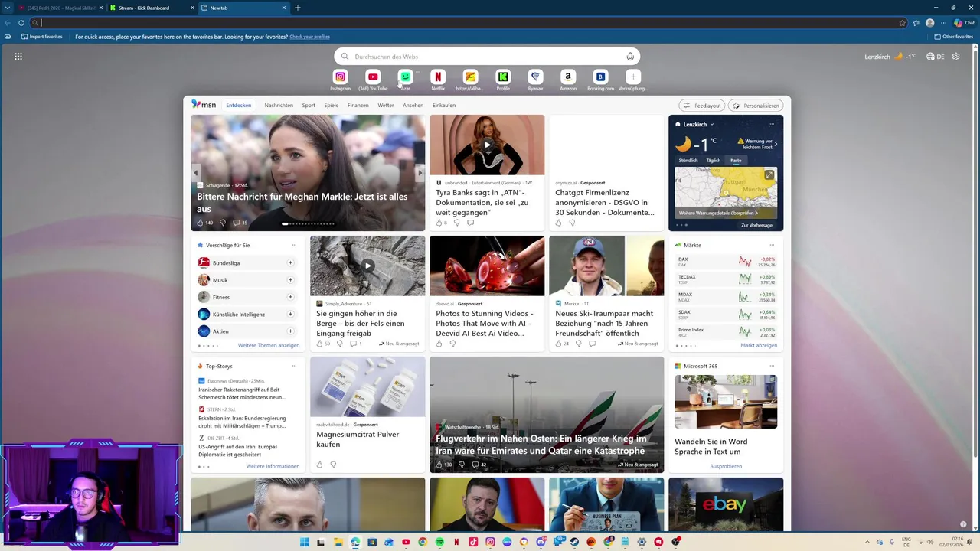Viewport: 980px width, 551px height.
Task: Follow the Bundesliga topic
Action: (x=290, y=262)
